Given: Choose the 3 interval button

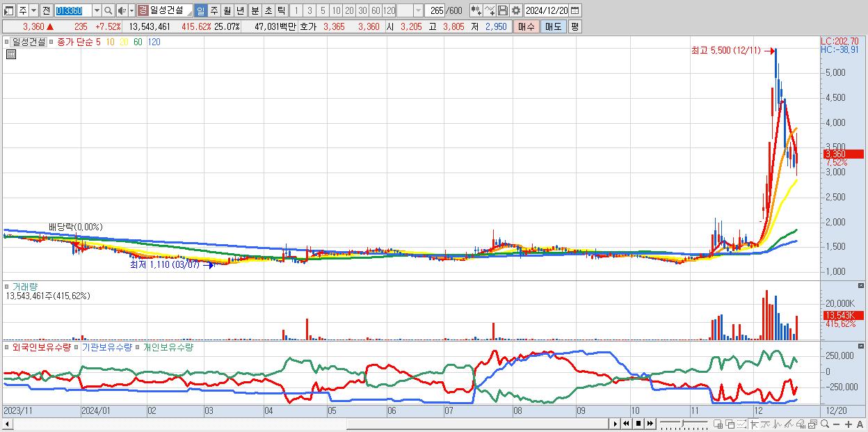Looking at the screenshot, I should (x=309, y=10).
